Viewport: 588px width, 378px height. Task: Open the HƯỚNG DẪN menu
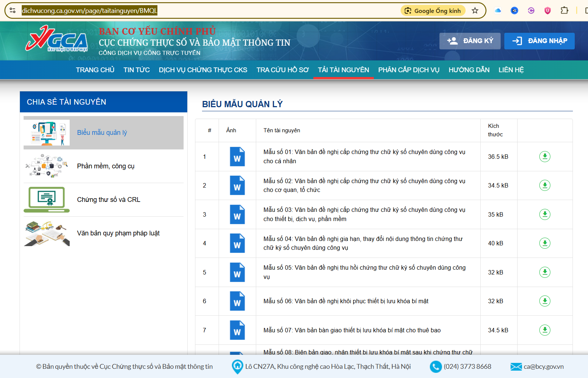click(x=469, y=70)
